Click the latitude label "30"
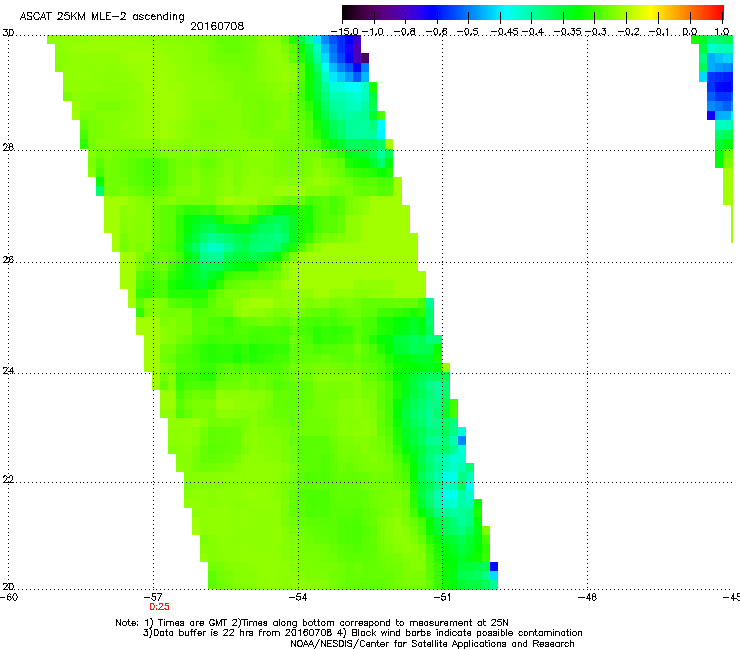This screenshot has width=740, height=650. click(x=8, y=33)
